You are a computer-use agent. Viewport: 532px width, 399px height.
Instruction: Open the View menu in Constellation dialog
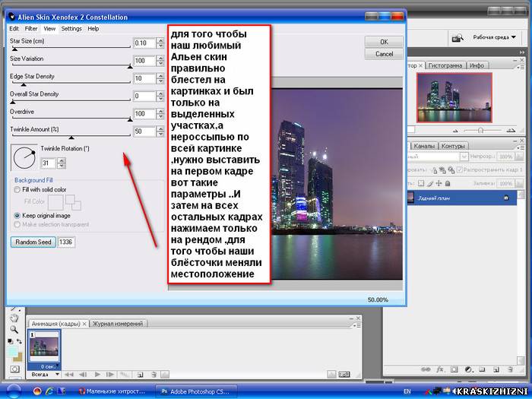(x=49, y=29)
